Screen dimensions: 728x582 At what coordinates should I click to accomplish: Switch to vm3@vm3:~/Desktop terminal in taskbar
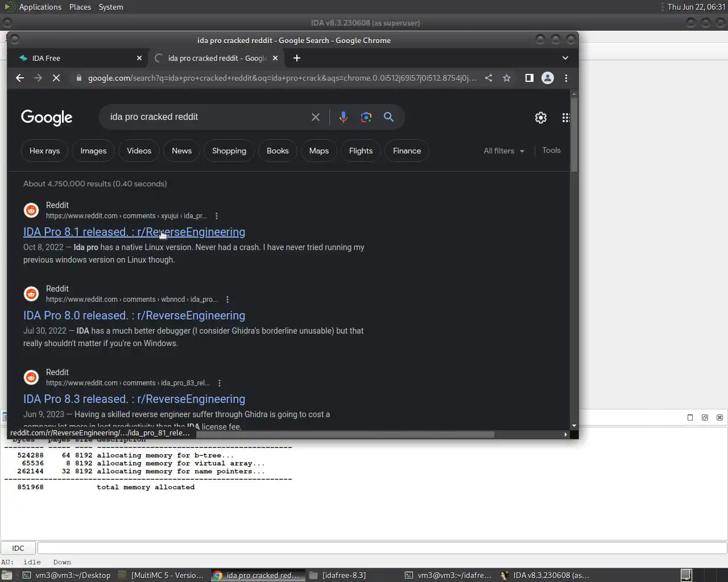coord(67,575)
